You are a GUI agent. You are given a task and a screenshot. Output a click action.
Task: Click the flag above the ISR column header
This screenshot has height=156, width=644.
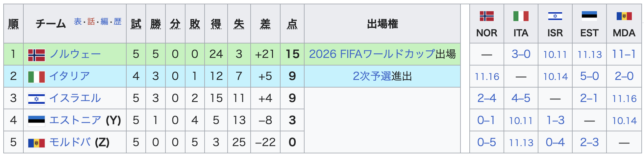[x=555, y=16]
